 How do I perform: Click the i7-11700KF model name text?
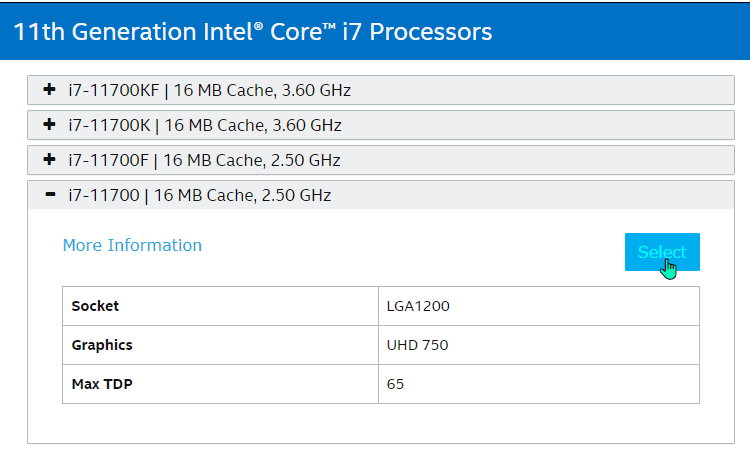(114, 90)
